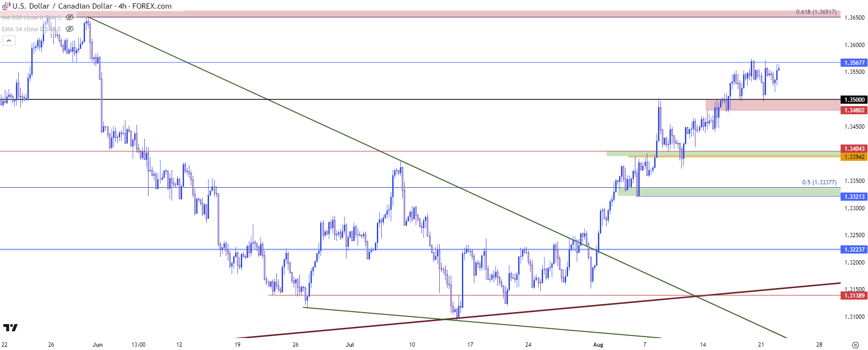Select the EMA 34 close indicator label
Viewport: 868px width, 350px height.
[x=31, y=29]
